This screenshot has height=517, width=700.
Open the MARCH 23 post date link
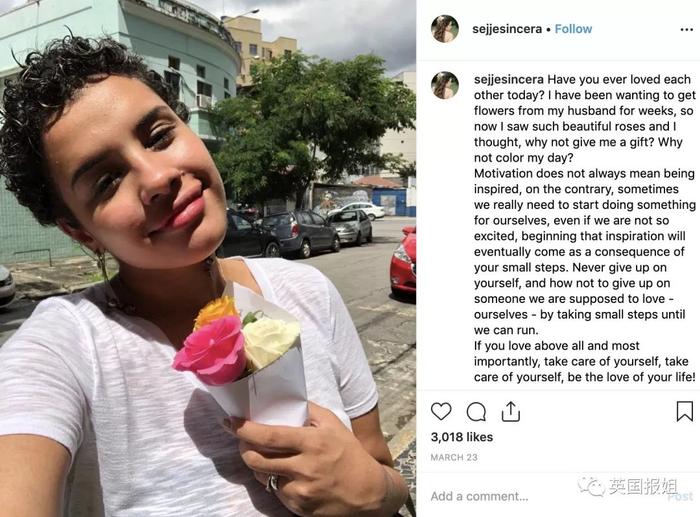coord(454,457)
